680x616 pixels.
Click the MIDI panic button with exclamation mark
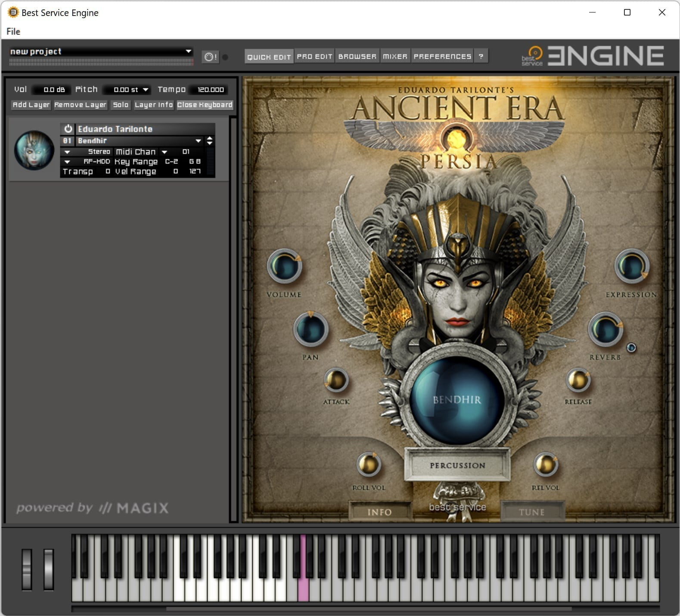pyautogui.click(x=211, y=57)
